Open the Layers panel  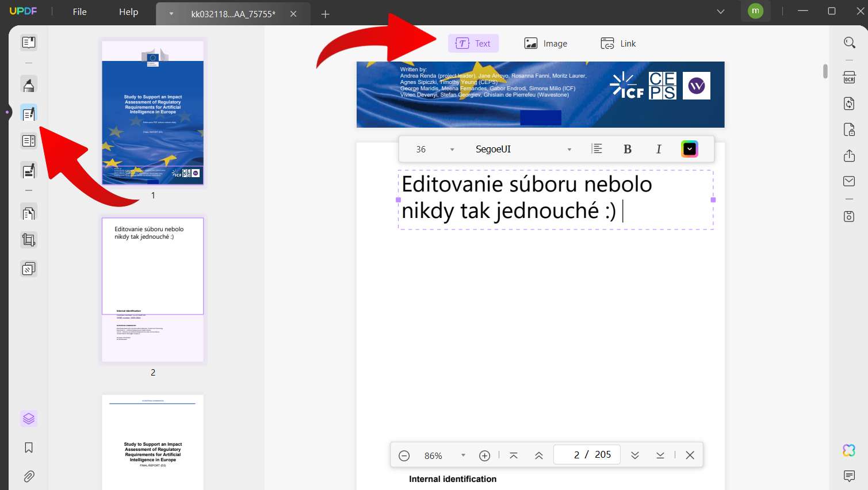pyautogui.click(x=29, y=419)
